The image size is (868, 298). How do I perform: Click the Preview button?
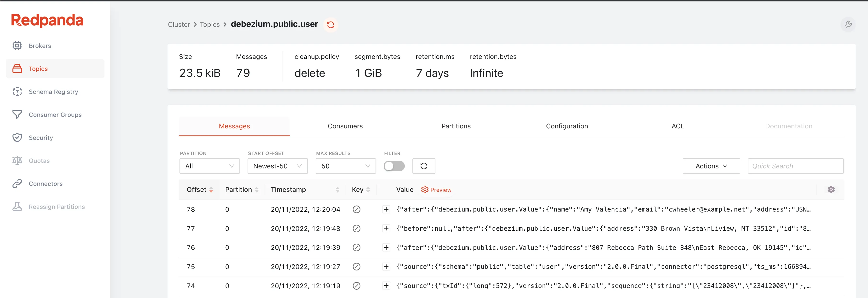click(437, 190)
